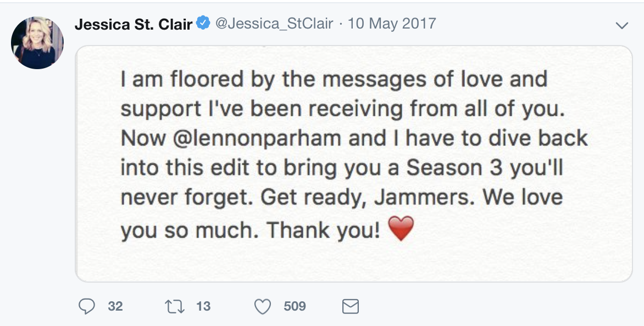Image resolution: width=644 pixels, height=326 pixels.
Task: Open Jessica St. Clair's profile avatar photo
Action: (x=37, y=43)
